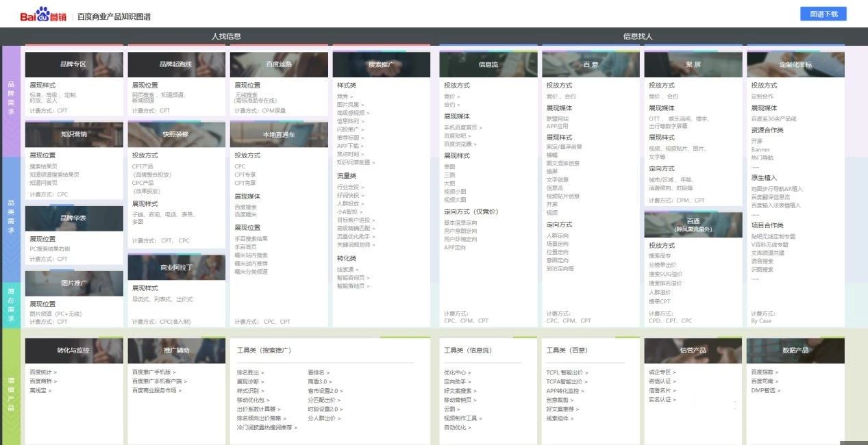Click the 图谱下载 download button
Image resolution: width=868 pixels, height=445 pixels.
[823, 14]
